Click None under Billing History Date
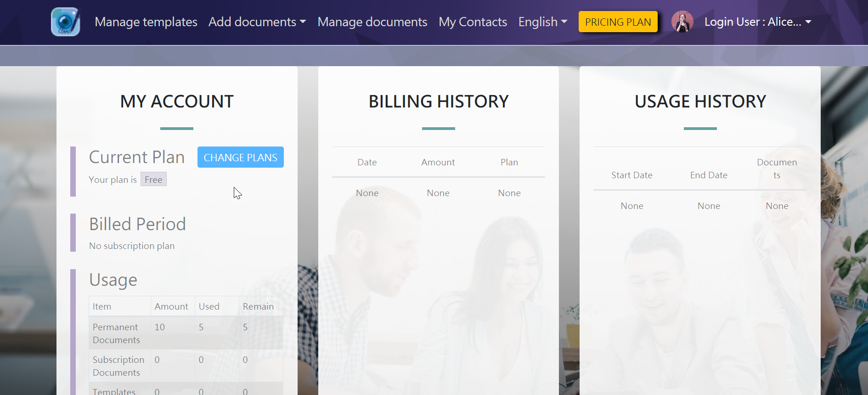 tap(367, 193)
